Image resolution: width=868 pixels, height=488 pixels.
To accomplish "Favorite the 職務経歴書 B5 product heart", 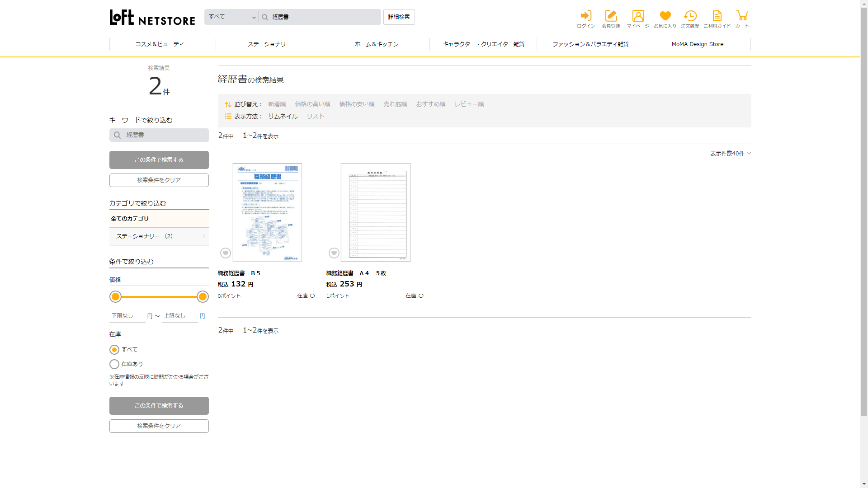I will [226, 253].
